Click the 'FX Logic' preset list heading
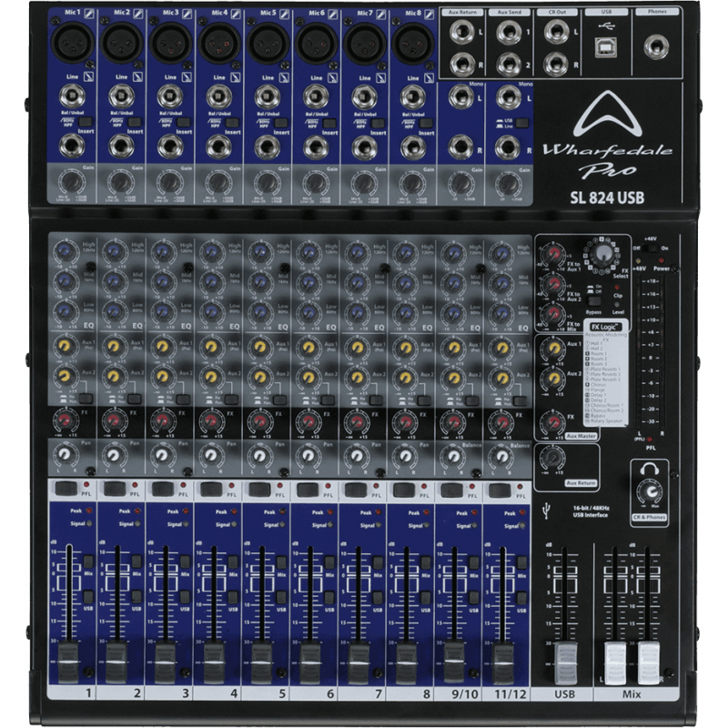The height and width of the screenshot is (728, 728). (x=606, y=327)
